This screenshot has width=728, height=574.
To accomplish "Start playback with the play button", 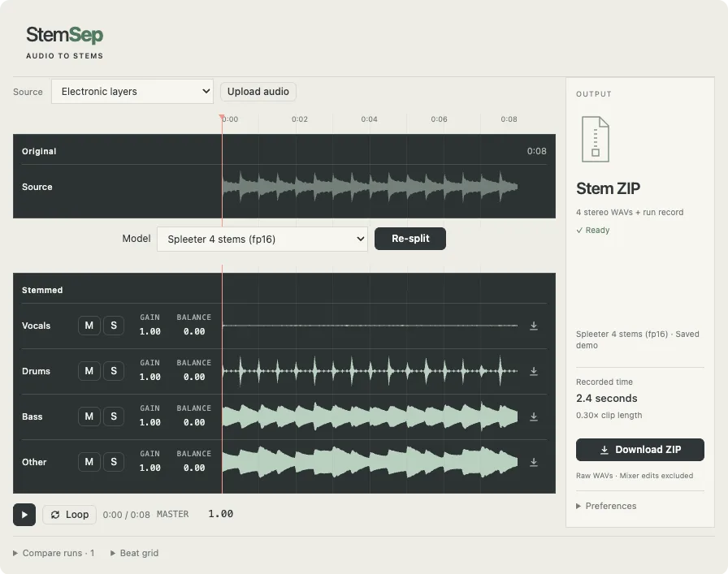I will click(x=24, y=515).
